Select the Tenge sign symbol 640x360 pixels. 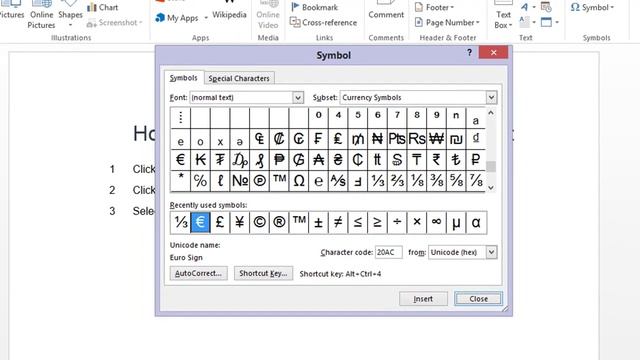coord(416,160)
